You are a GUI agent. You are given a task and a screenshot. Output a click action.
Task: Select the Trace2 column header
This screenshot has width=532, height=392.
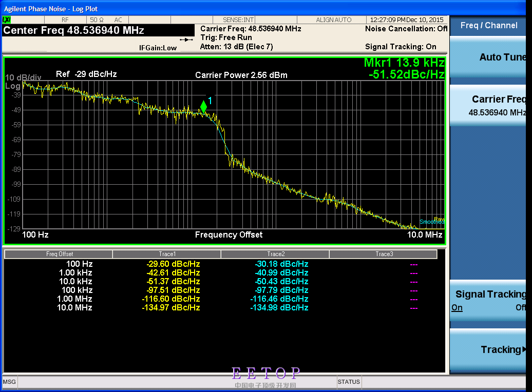(x=275, y=254)
